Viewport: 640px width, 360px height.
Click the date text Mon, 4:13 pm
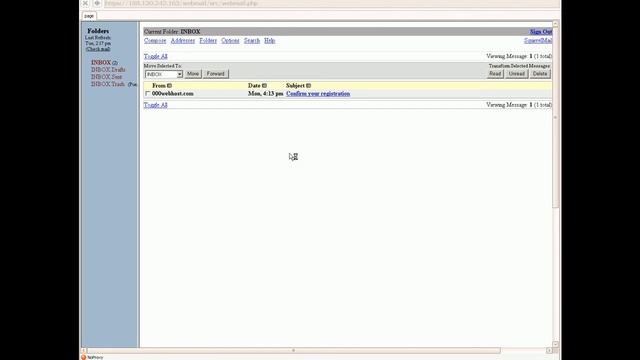coord(265,94)
